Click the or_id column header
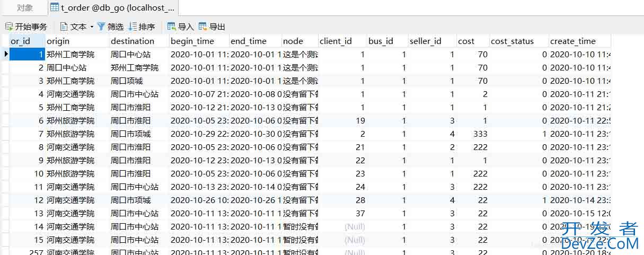This screenshot has height=255, width=644. pos(27,41)
